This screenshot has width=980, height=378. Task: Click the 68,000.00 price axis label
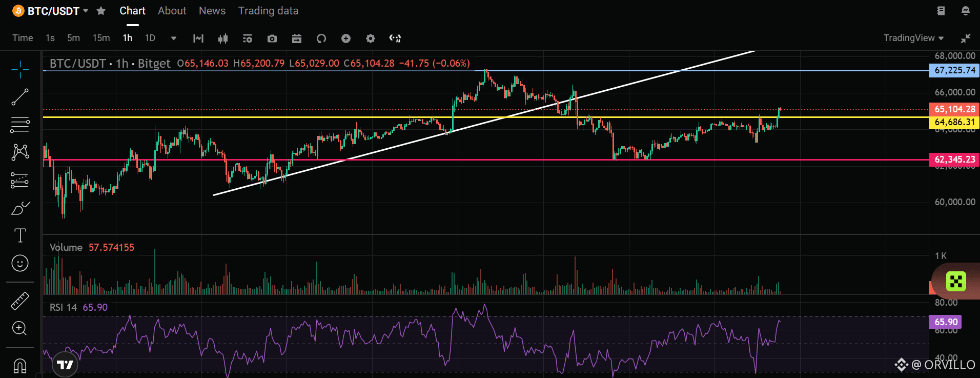click(x=955, y=56)
